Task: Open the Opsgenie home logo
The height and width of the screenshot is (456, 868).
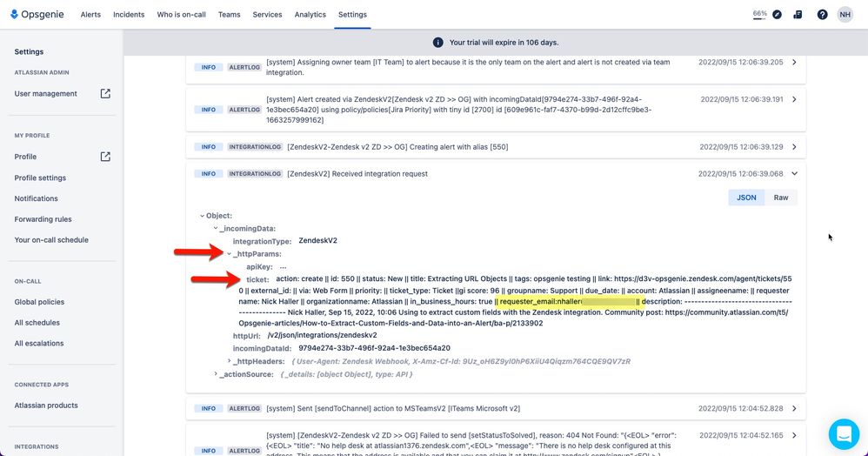Action: coord(37,15)
